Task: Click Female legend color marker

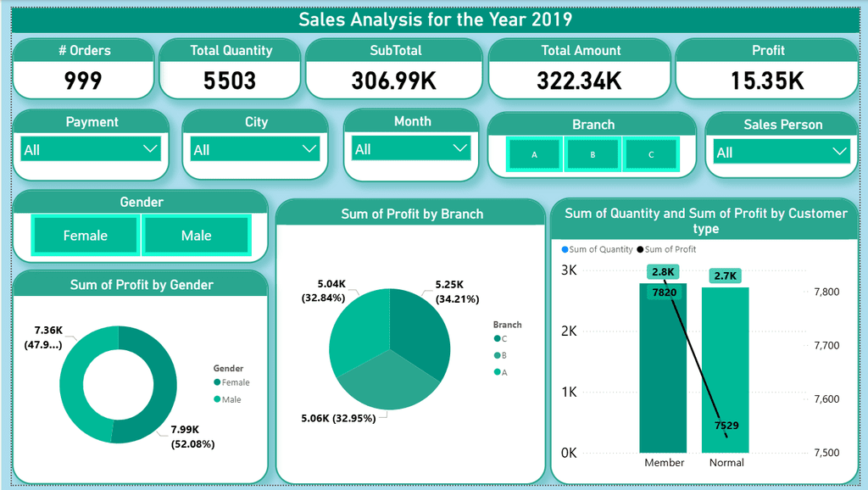Action: tap(217, 382)
